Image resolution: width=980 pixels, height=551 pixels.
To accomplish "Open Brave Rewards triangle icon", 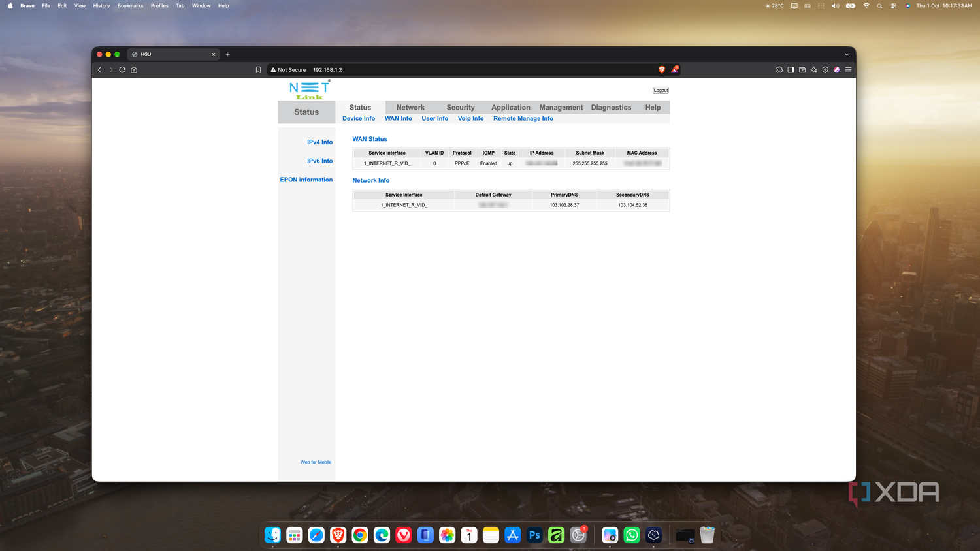I will [x=675, y=69].
